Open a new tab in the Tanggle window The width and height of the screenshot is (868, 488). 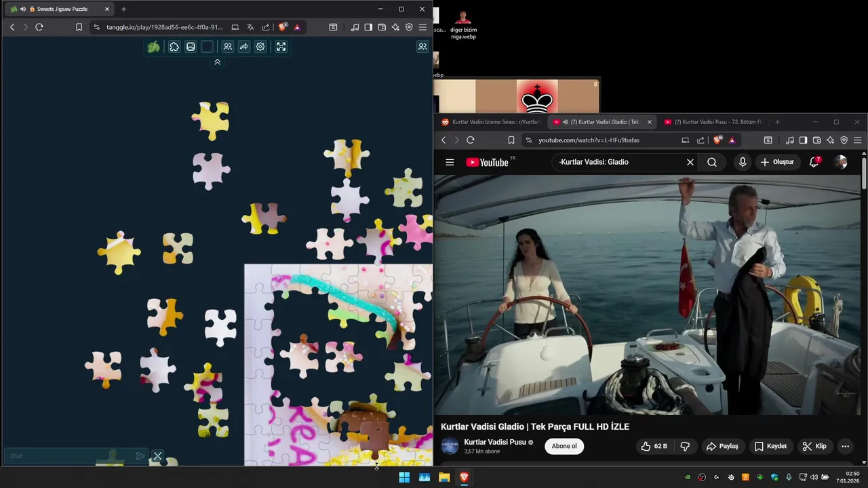(x=123, y=9)
